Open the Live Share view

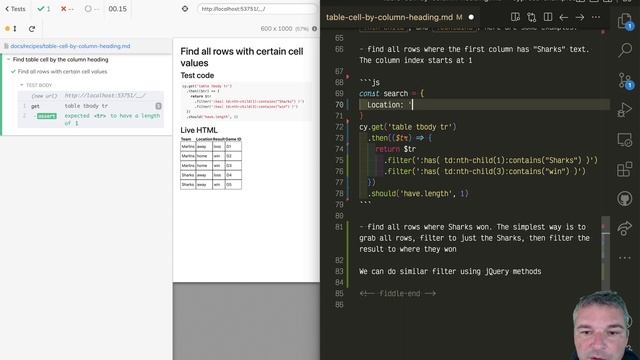point(625,228)
